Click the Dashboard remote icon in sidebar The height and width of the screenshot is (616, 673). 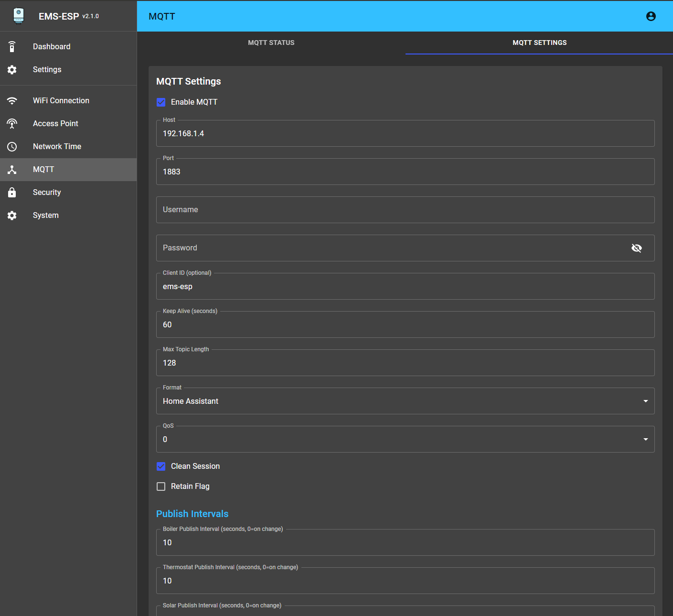(12, 47)
